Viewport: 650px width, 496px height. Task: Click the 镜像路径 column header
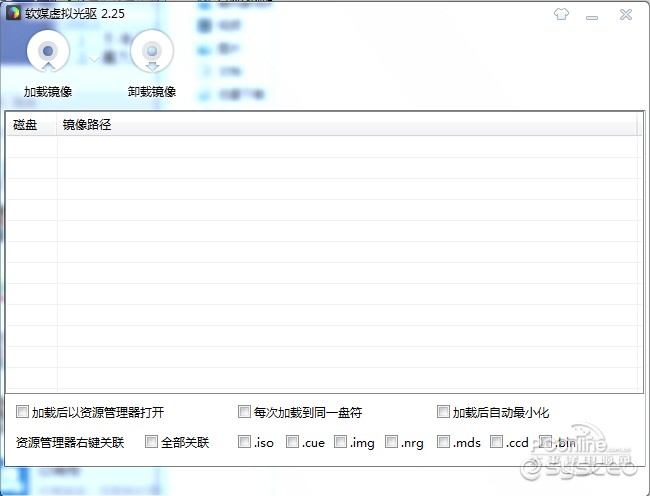coord(347,124)
